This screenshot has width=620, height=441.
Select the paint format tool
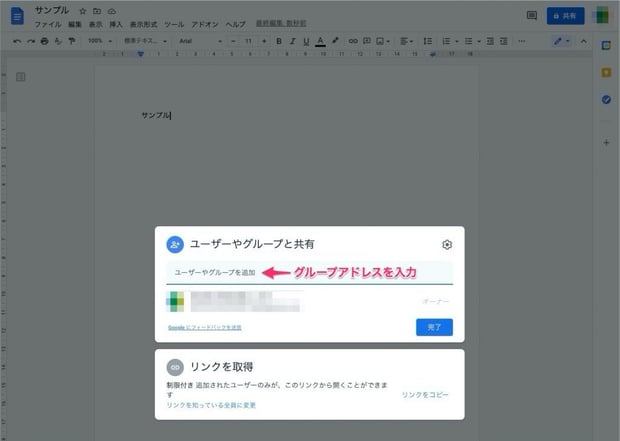(x=72, y=41)
